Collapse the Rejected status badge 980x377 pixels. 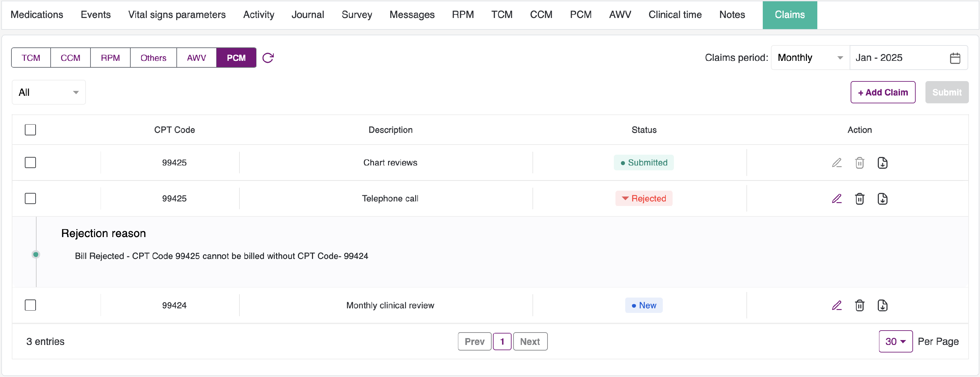coord(643,198)
